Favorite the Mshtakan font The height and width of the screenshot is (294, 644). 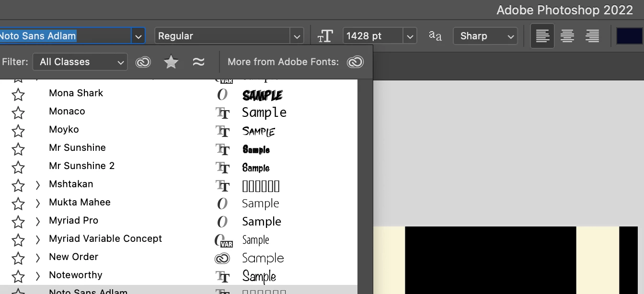tap(18, 186)
